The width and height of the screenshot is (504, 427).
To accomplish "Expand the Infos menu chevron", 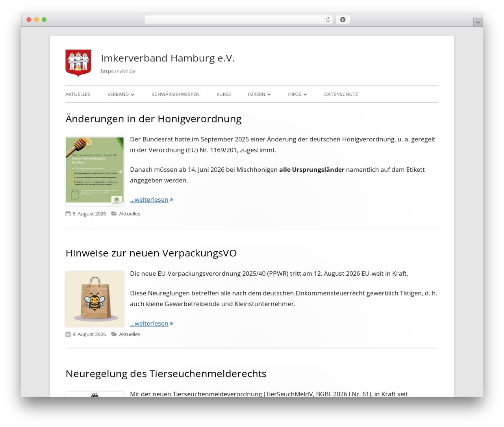I will pos(305,95).
